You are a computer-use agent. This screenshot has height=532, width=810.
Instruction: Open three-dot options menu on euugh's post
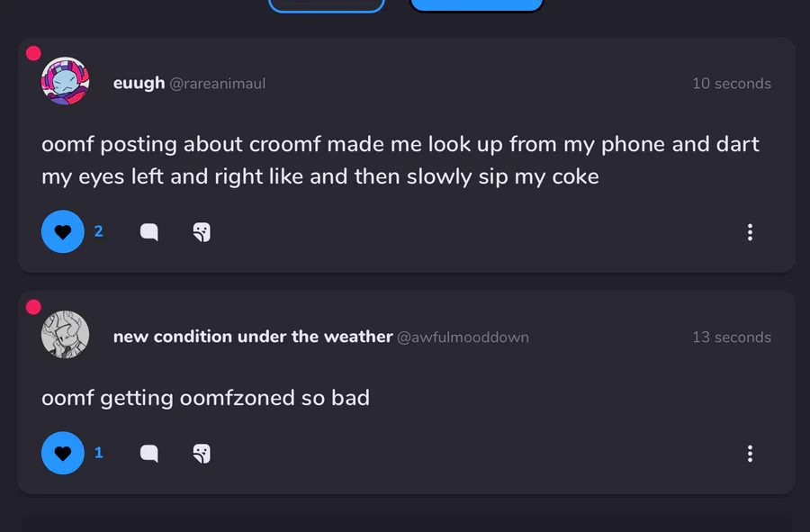pos(750,232)
